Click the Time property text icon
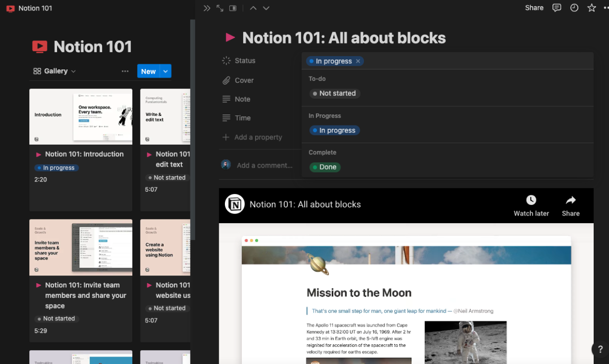The width and height of the screenshot is (609, 364). [x=226, y=118]
